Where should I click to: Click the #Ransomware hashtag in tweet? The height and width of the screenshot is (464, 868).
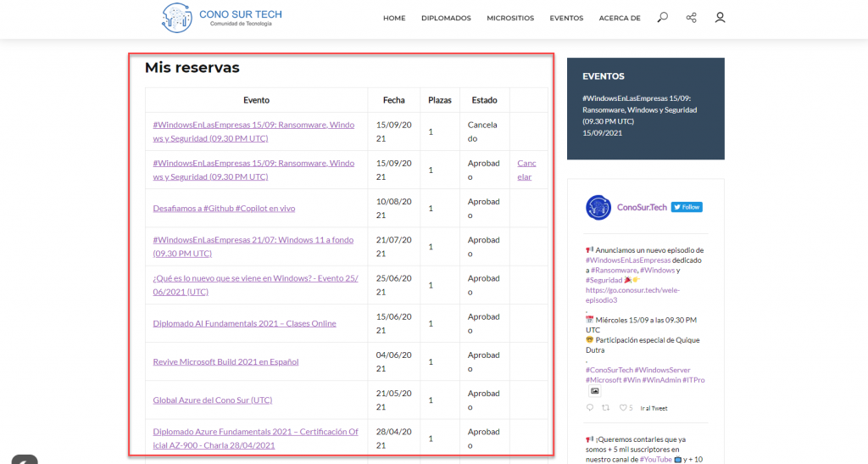[x=614, y=271]
